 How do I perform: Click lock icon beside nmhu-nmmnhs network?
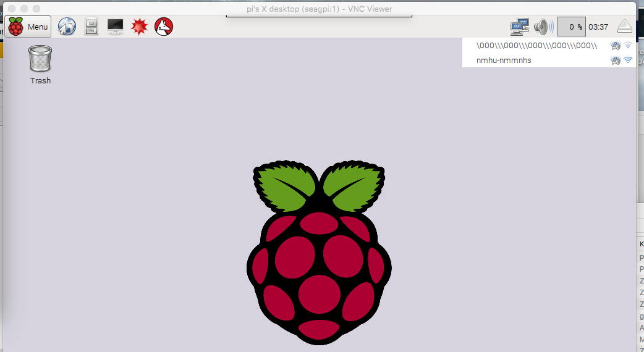pyautogui.click(x=615, y=61)
